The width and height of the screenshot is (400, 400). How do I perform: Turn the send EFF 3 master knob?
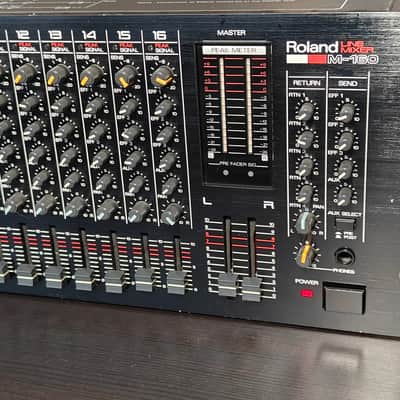[345, 169]
